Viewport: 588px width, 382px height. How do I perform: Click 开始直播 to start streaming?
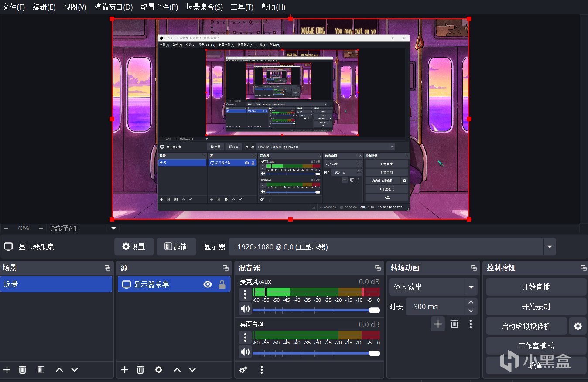(536, 287)
